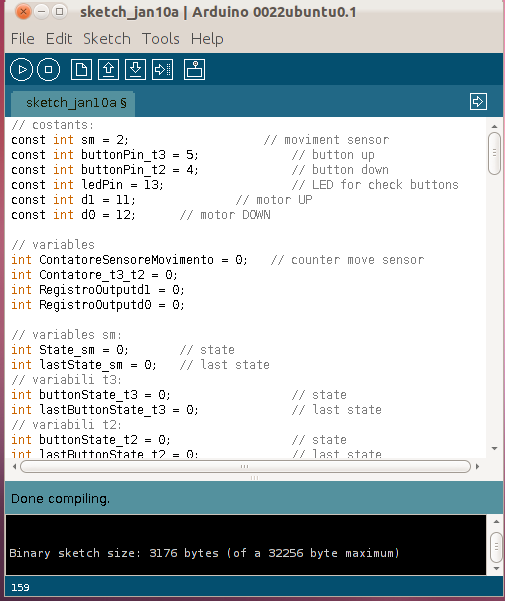Click editor vertical scrollbar up arrow
This screenshot has height=601, width=505.
(x=494, y=126)
